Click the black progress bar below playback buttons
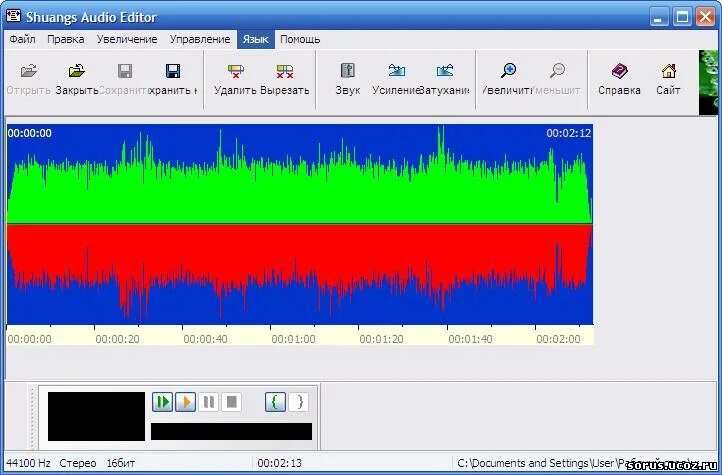The image size is (722, 475). click(x=232, y=432)
